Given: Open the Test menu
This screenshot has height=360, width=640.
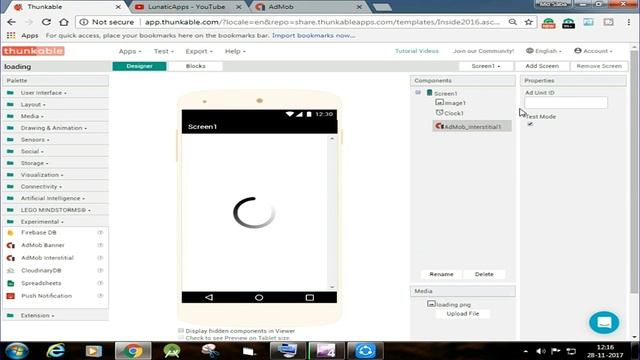Looking at the screenshot, I should (164, 51).
